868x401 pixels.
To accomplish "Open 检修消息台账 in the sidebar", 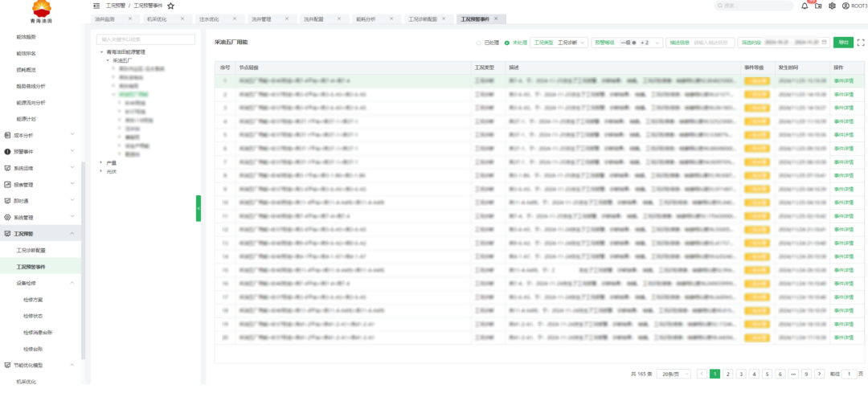I will pos(38,333).
